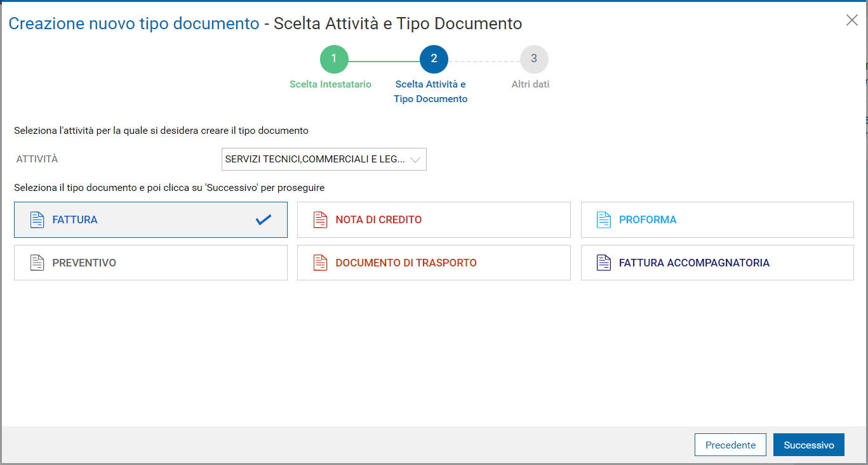
Task: Click the orange Documento di Trasporto icon
Action: [320, 263]
